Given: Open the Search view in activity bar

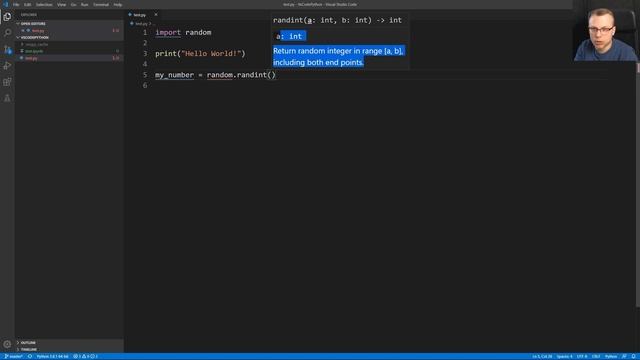Looking at the screenshot, I should (x=7, y=33).
